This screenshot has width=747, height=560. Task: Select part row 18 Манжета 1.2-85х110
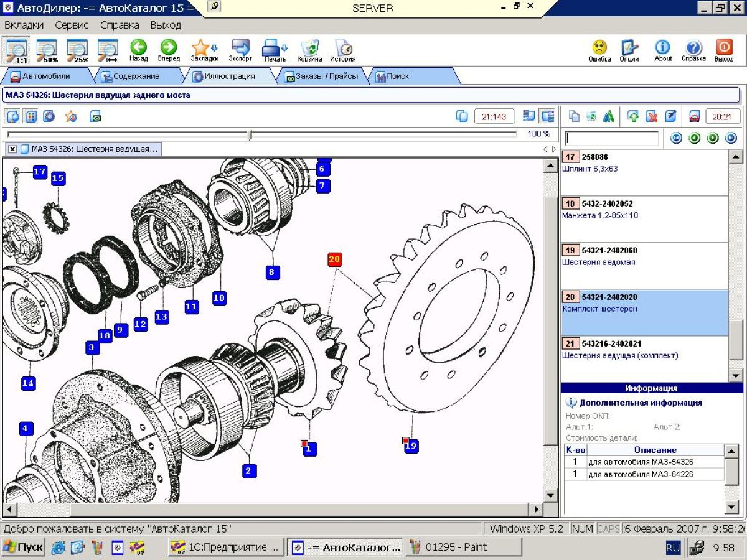(644, 219)
